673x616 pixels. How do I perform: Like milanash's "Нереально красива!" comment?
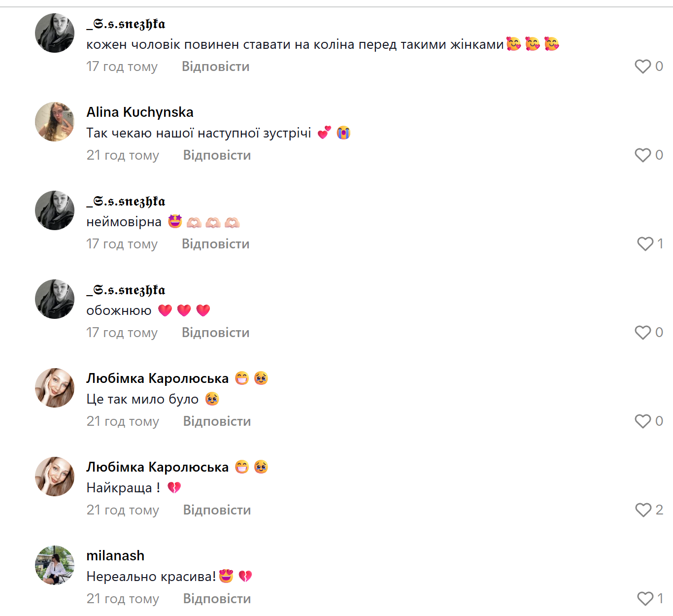pos(645,599)
